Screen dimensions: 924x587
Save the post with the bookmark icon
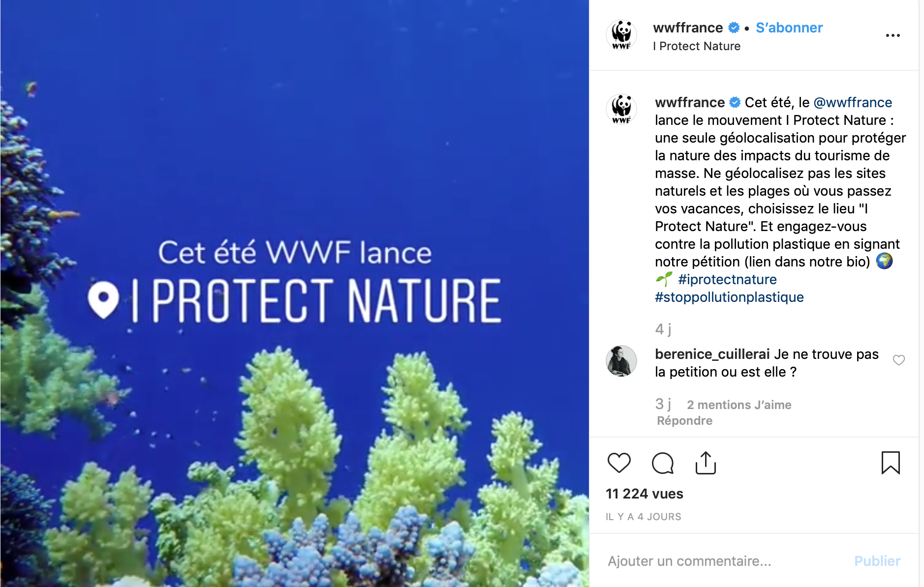[x=891, y=463]
